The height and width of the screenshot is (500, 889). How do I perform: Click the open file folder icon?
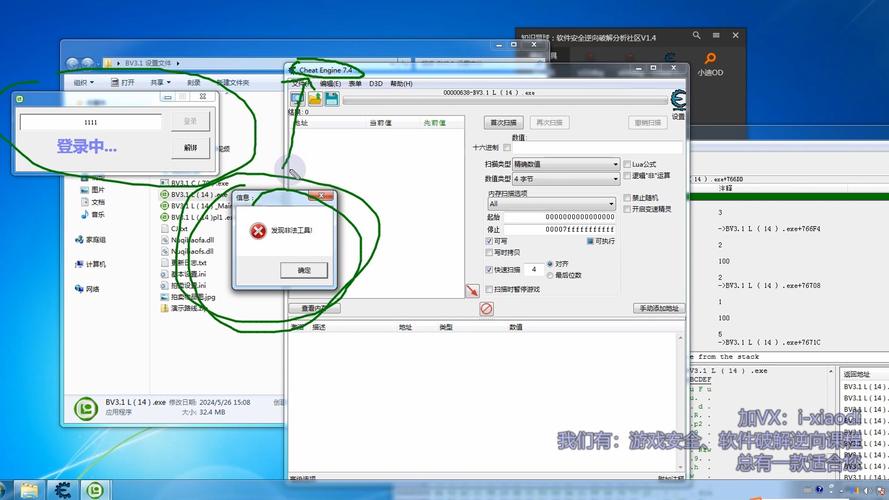pyautogui.click(x=315, y=99)
